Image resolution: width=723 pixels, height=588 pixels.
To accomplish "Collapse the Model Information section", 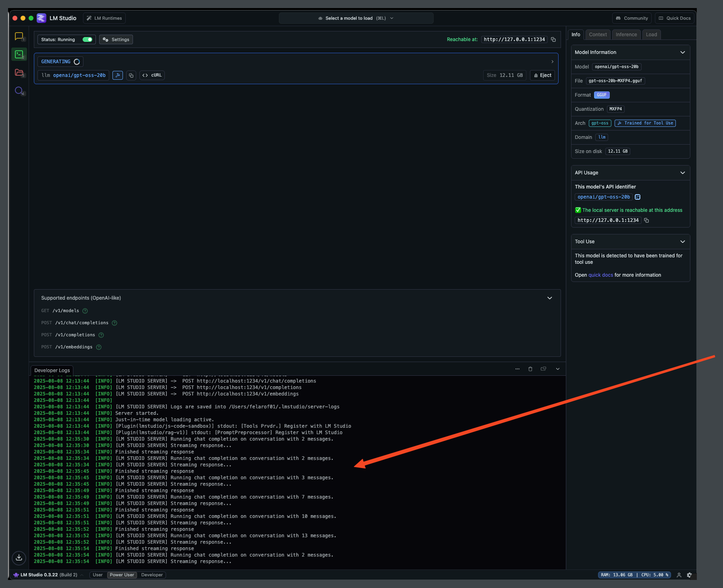I will [683, 52].
